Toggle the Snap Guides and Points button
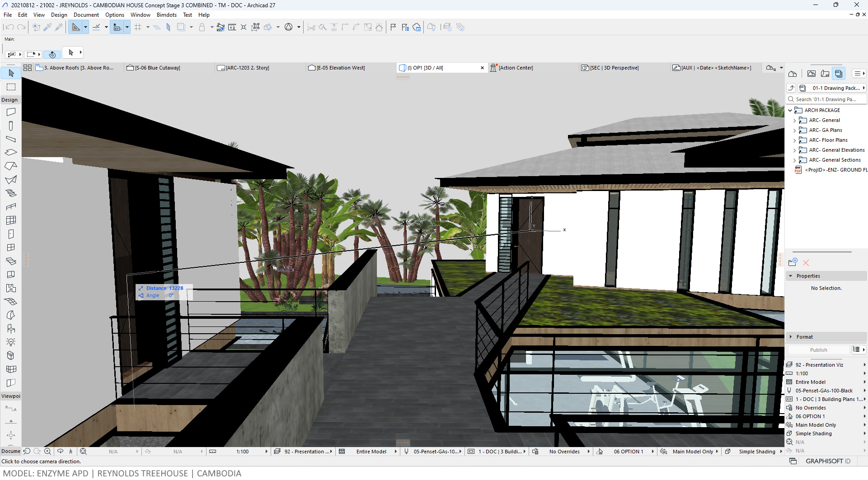Screen dimensions: 868x480 click(x=96, y=27)
